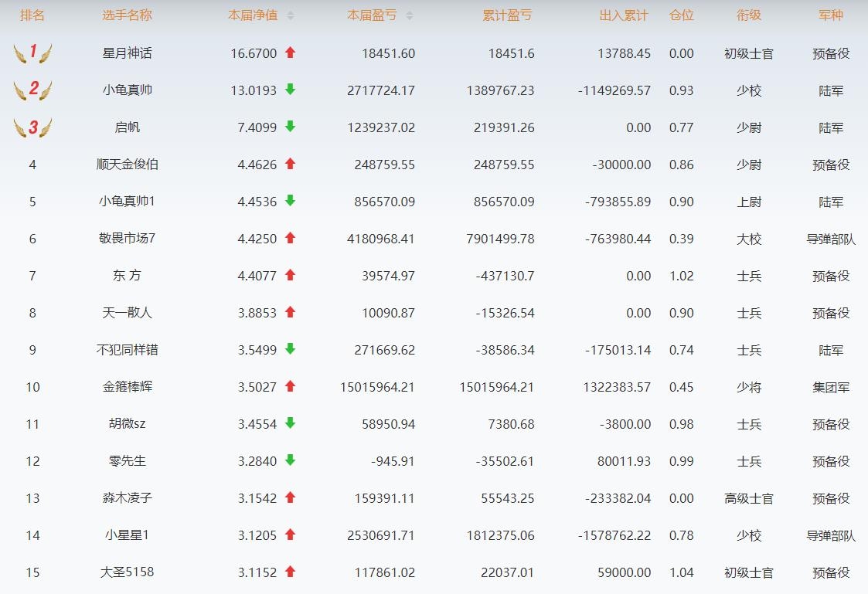Select the 衔级 cell 高级士官
The width and height of the screenshot is (868, 594).
click(x=749, y=498)
